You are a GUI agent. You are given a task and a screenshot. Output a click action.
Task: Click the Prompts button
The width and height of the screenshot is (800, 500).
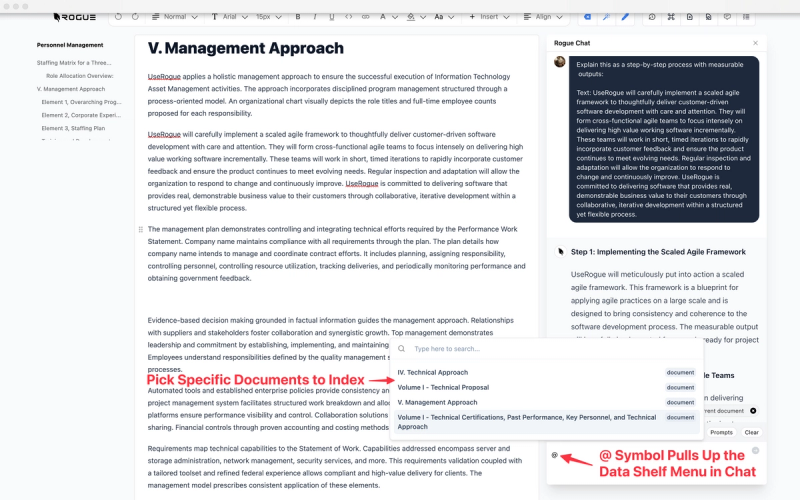[x=721, y=432]
